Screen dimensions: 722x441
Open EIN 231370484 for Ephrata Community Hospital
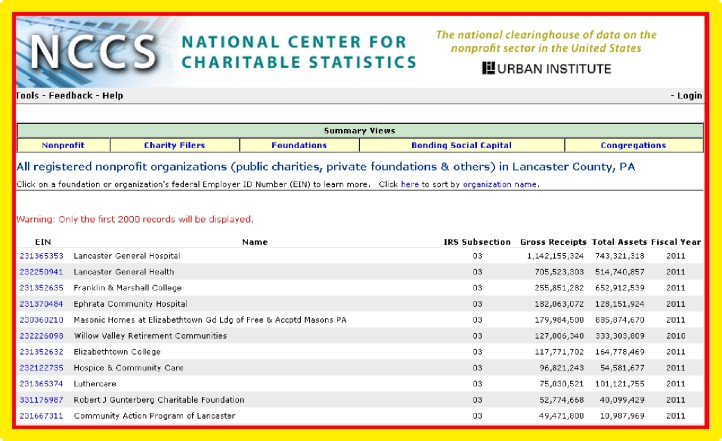pyautogui.click(x=42, y=303)
